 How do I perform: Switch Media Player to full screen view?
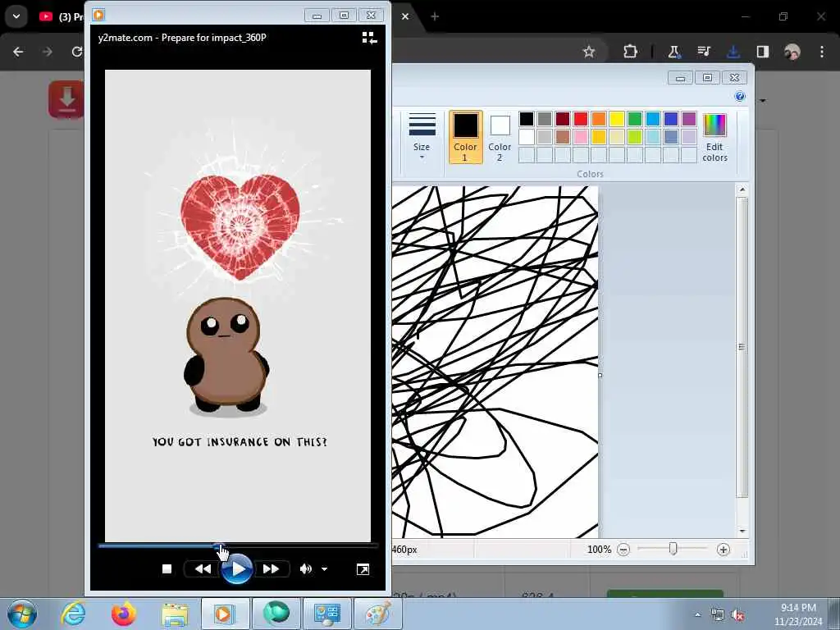click(363, 569)
